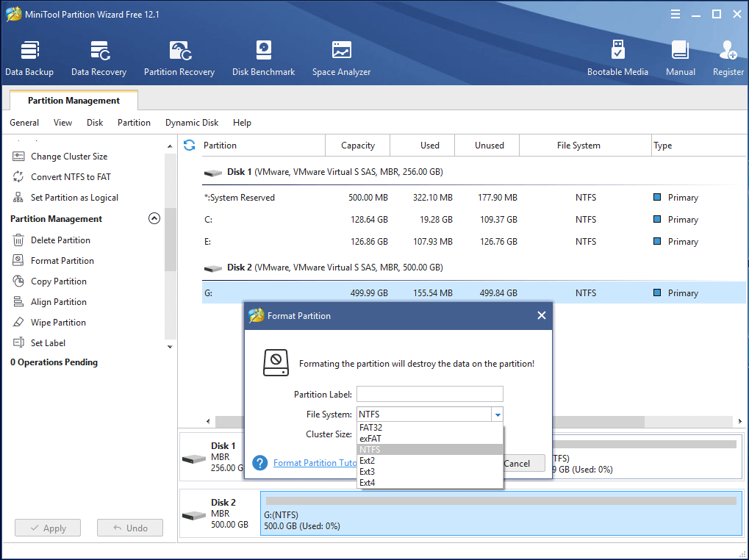Click Disk 1 header row in list
Viewport: 749px width, 560px height.
pos(474,172)
